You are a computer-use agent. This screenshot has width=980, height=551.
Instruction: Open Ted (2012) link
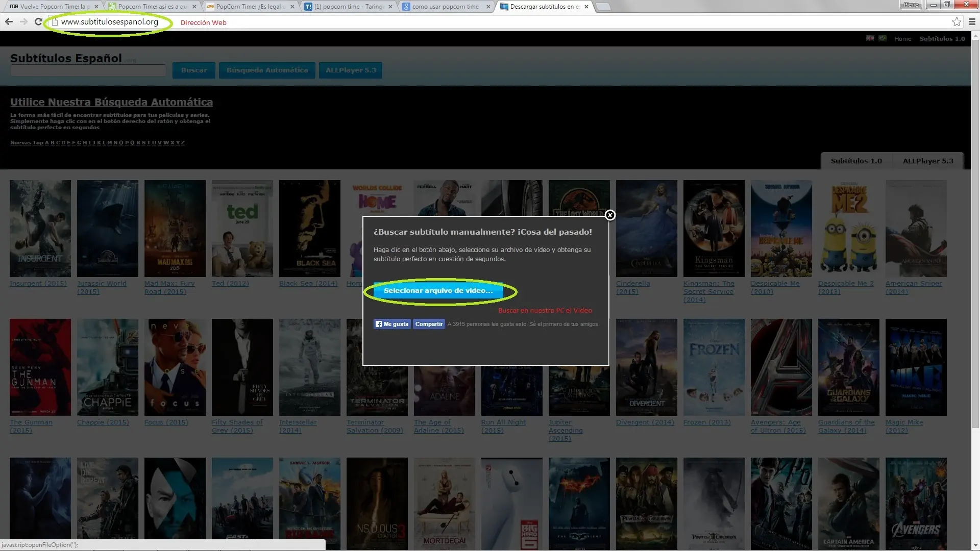pos(230,284)
